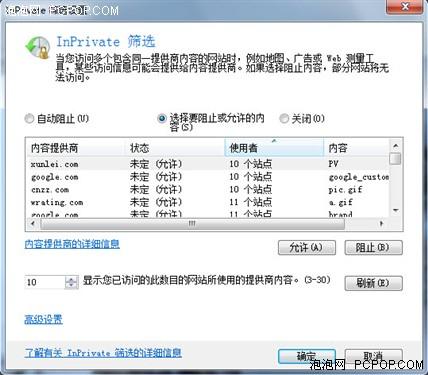Open 内容提供商的详细信息 link
This screenshot has width=428, height=375.
[x=72, y=244]
